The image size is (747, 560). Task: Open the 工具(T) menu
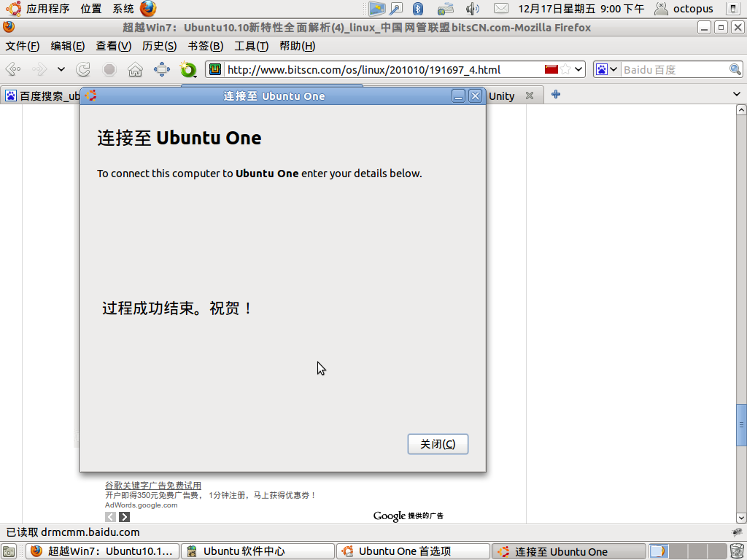click(x=251, y=46)
